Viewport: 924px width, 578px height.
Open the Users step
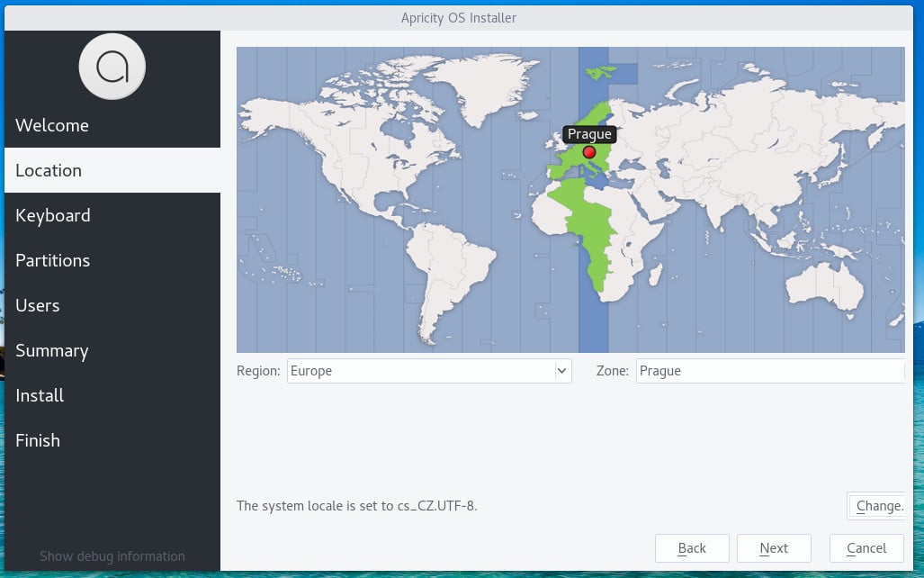click(112, 305)
